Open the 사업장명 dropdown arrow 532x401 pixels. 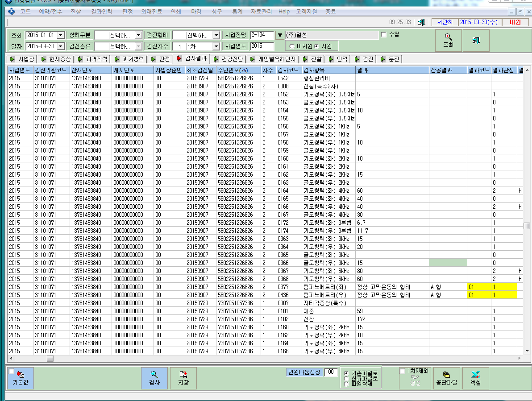click(280, 35)
